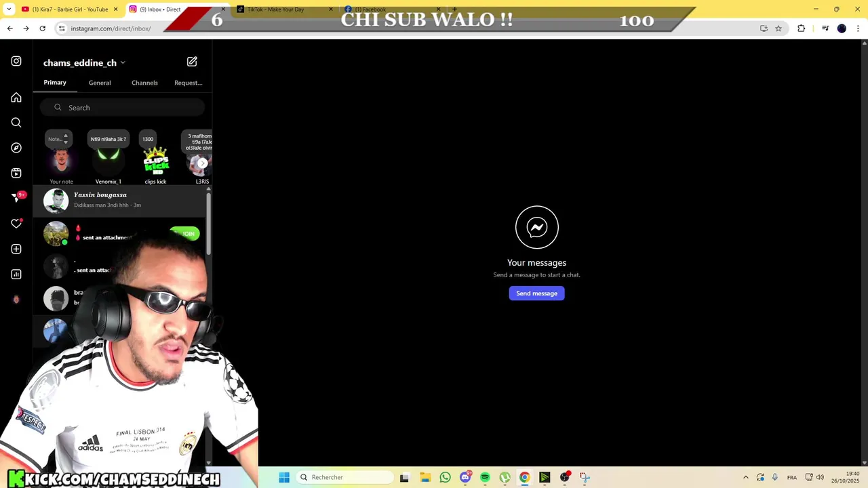Image resolution: width=868 pixels, height=488 pixels.
Task: Click the Windows Start button
Action: coord(284,477)
